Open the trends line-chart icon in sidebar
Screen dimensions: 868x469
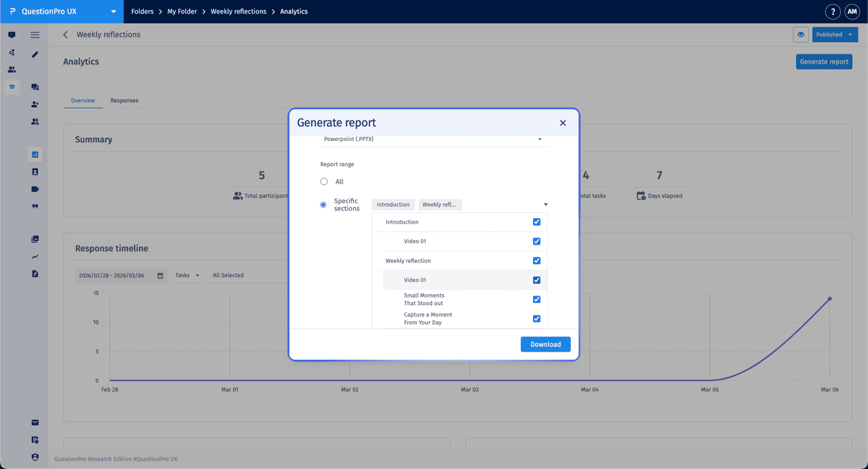35,256
